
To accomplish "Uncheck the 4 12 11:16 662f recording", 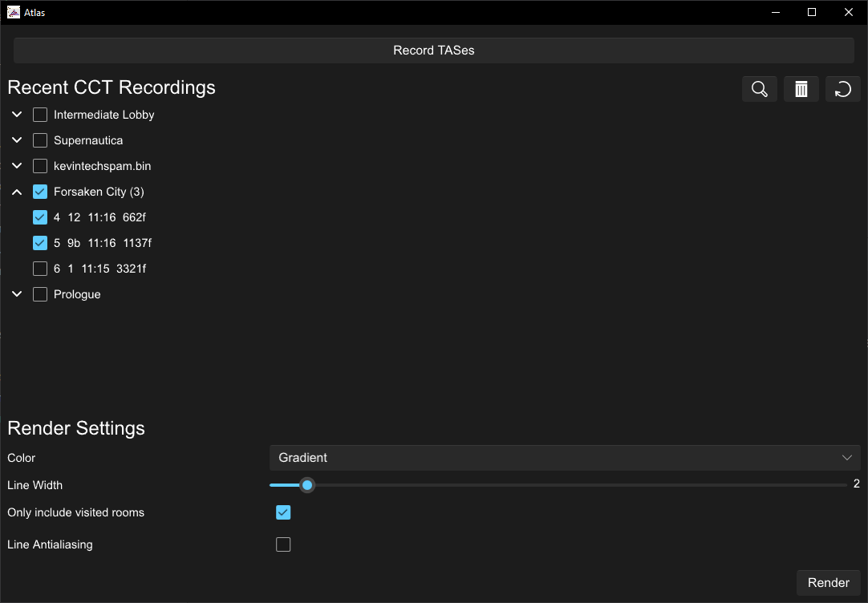I will pyautogui.click(x=40, y=217).
